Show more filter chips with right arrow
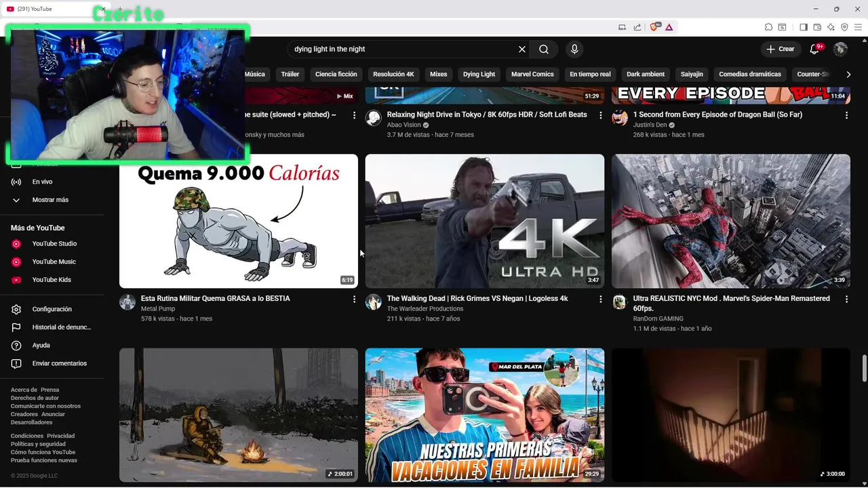 pyautogui.click(x=848, y=75)
